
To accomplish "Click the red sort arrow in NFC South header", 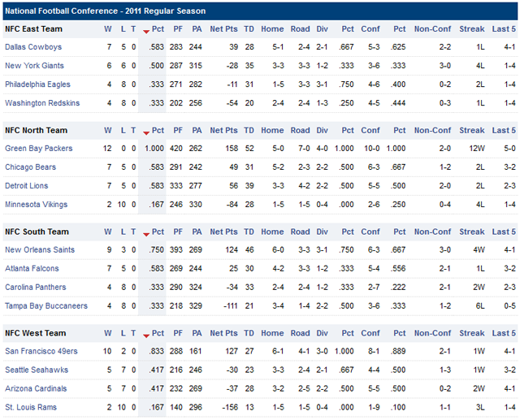I will click(x=146, y=234).
